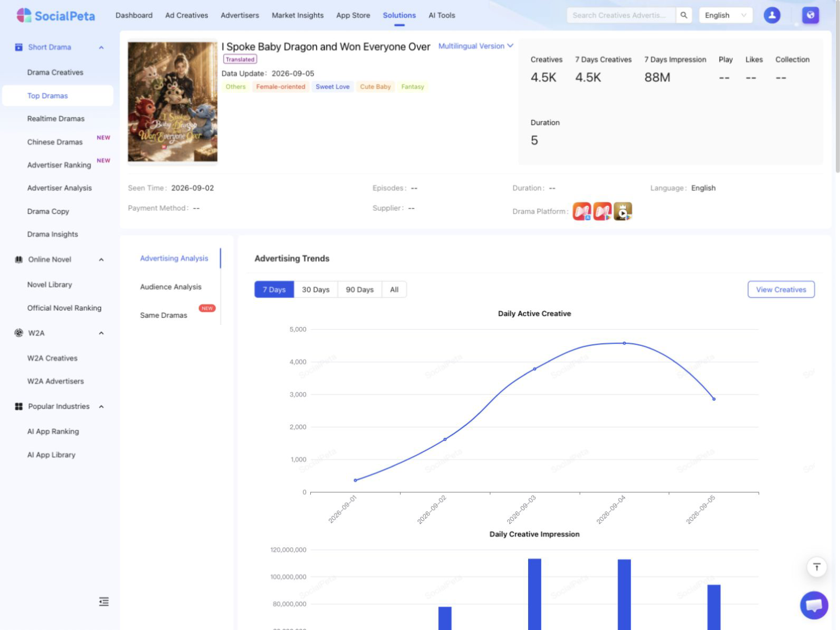Collapse the Short Drama section chevron
840x630 pixels.
(x=101, y=48)
